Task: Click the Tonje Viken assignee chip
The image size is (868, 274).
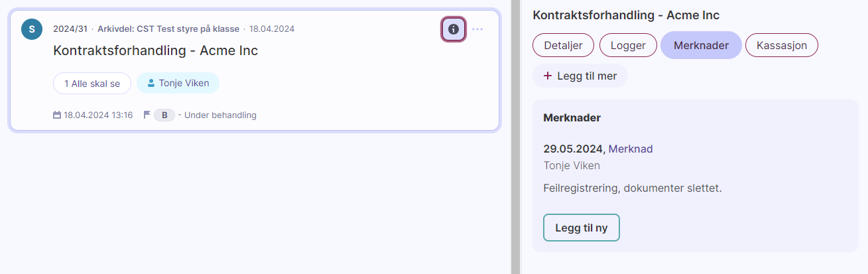Action: (x=178, y=84)
